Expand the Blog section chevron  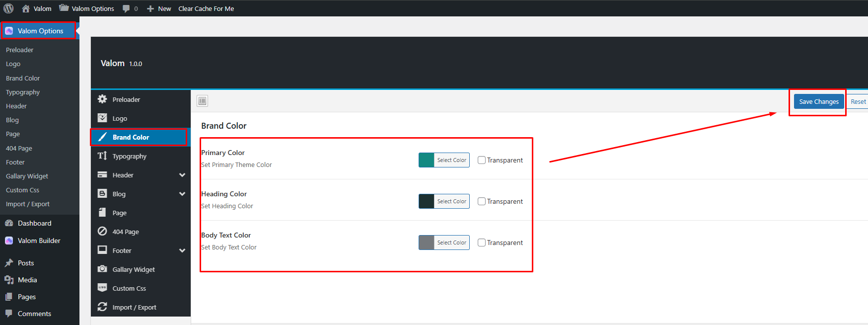[x=182, y=194]
